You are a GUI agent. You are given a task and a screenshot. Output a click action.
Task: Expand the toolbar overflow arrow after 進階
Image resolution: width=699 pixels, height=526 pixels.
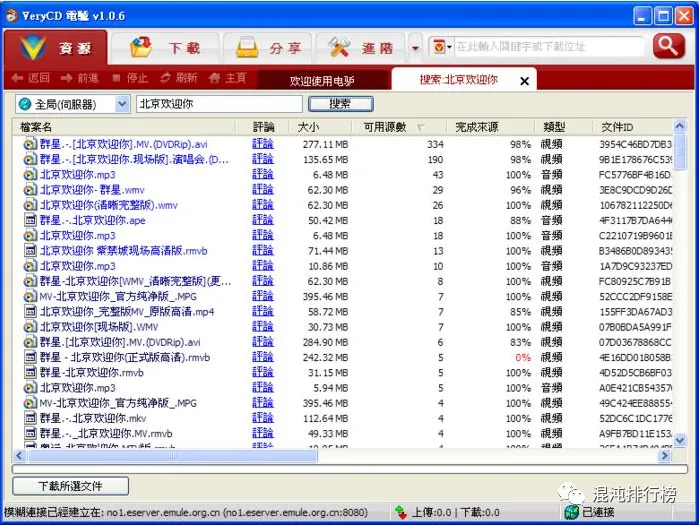[415, 48]
